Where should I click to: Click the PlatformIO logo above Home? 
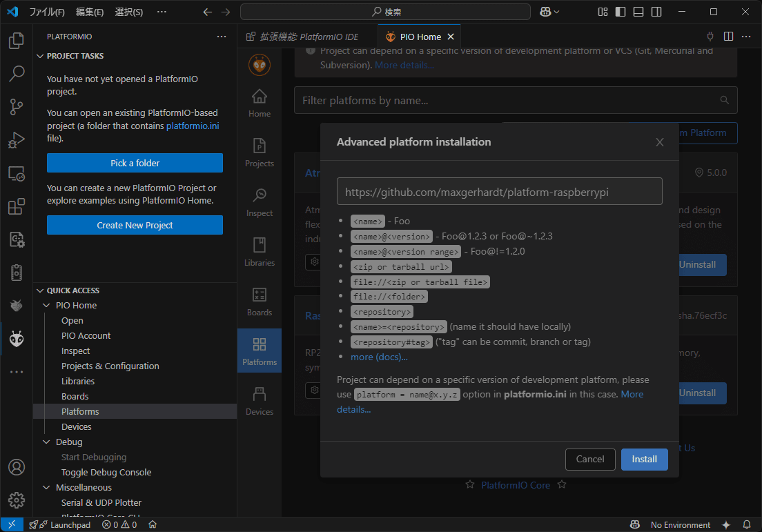(x=260, y=65)
